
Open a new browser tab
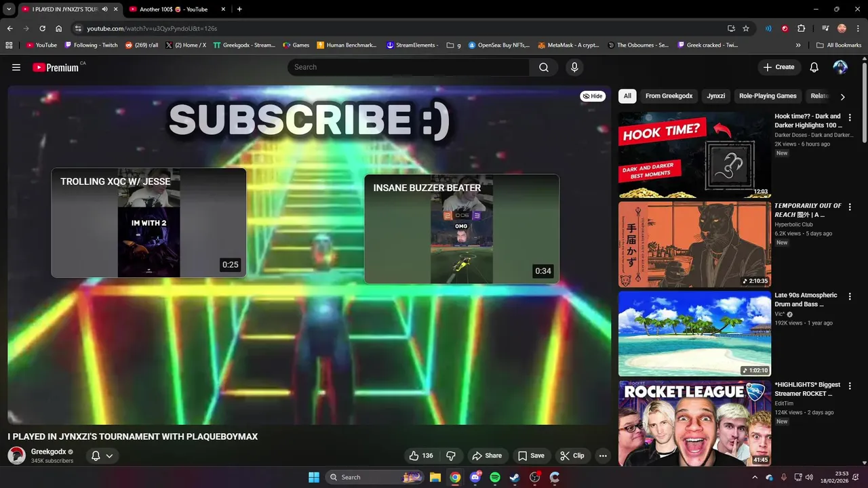(239, 9)
